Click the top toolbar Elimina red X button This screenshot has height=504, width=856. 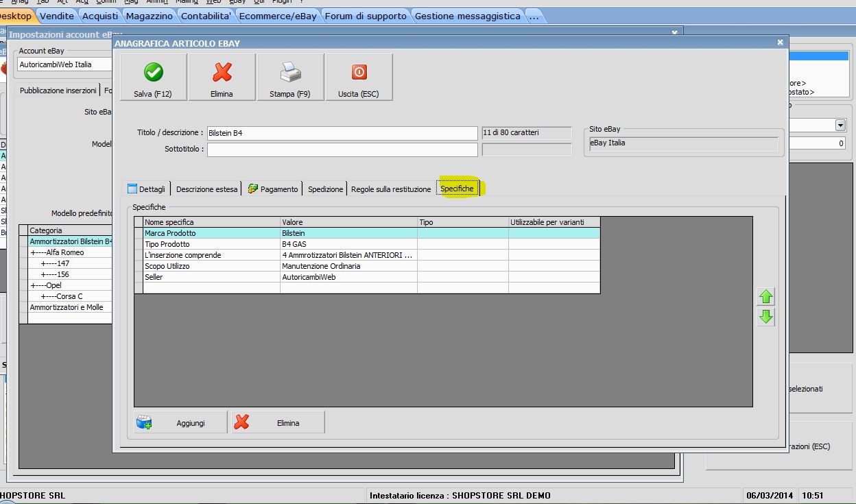coord(222,77)
